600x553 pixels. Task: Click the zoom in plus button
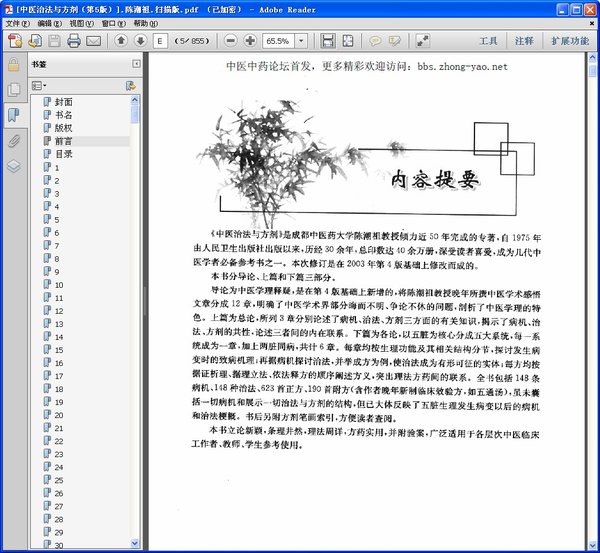click(x=250, y=41)
